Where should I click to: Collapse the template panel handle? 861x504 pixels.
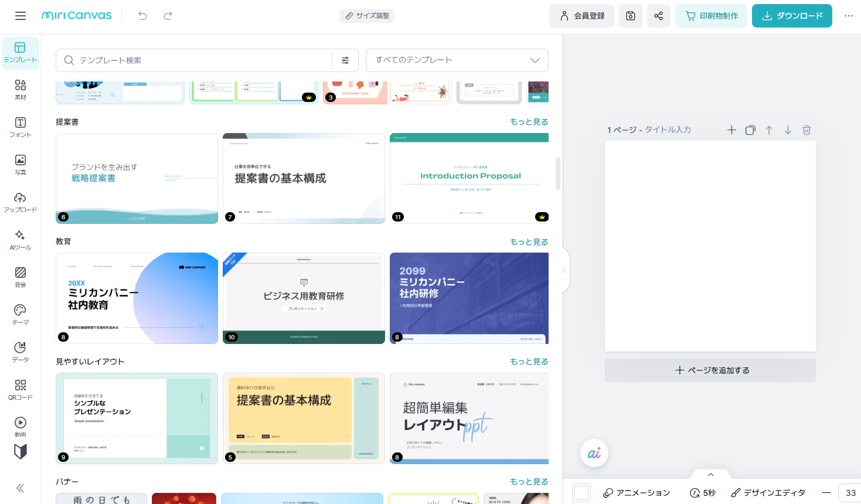(x=564, y=270)
